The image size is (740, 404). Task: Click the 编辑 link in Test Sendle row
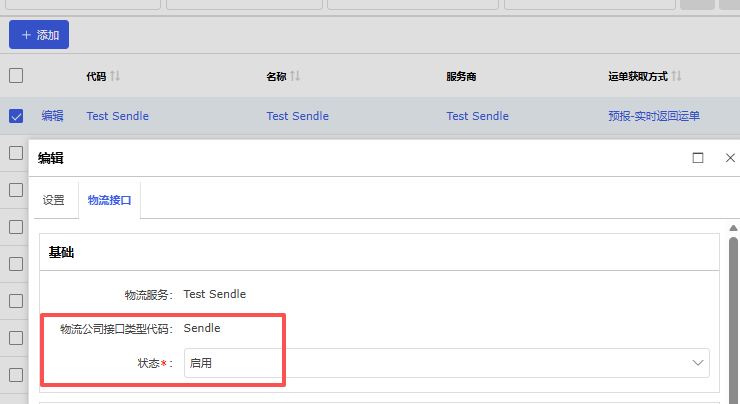(52, 116)
